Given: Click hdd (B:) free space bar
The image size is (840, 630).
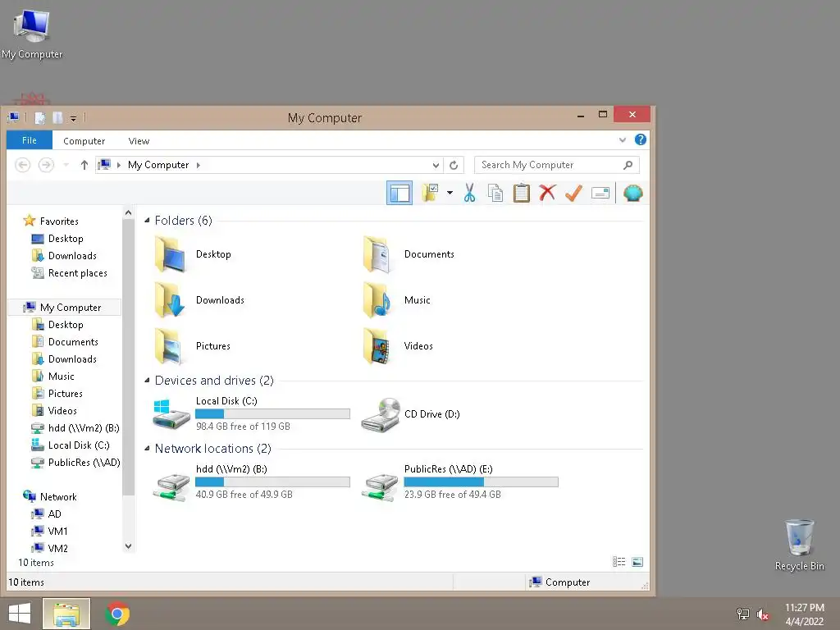Looking at the screenshot, I should 272,482.
